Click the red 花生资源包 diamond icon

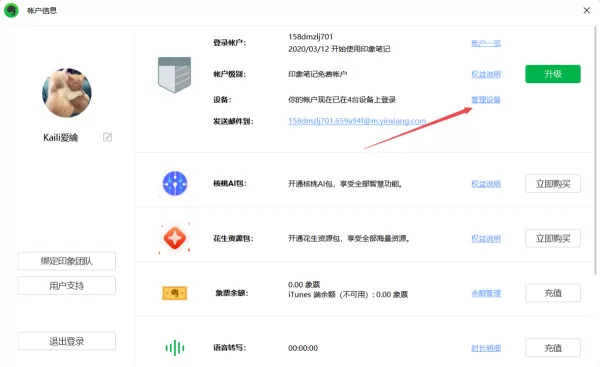pos(175,238)
